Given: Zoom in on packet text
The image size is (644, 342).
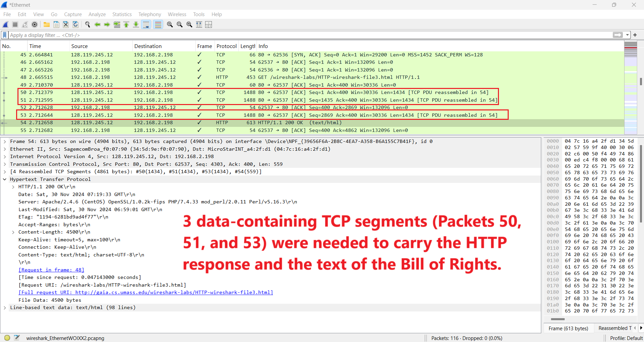Looking at the screenshot, I should [170, 25].
